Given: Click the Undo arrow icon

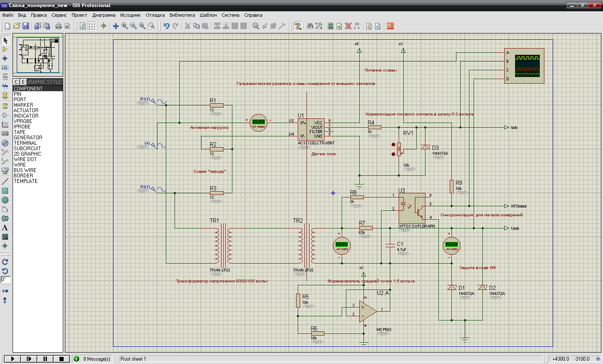Looking at the screenshot, I should coord(166,26).
